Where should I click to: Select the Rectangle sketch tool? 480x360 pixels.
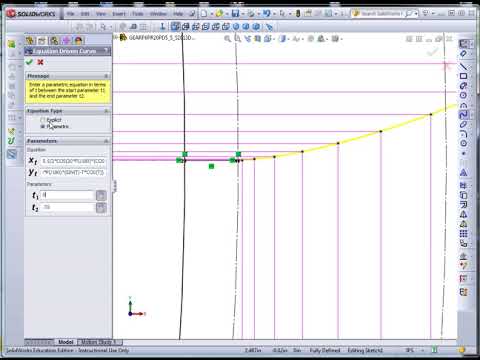(463, 76)
